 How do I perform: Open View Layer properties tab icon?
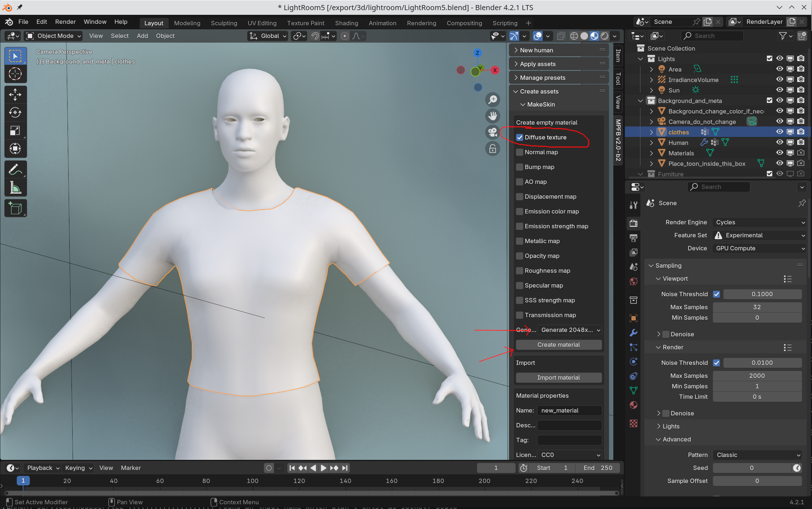(x=634, y=252)
